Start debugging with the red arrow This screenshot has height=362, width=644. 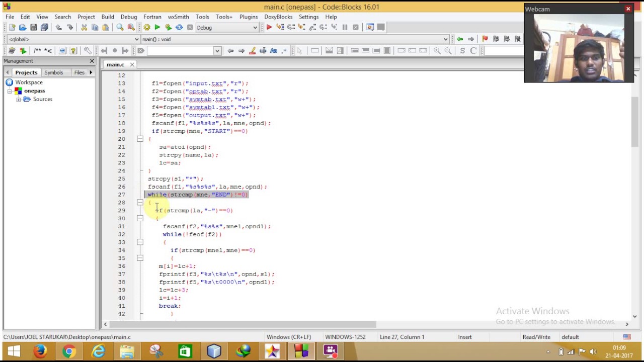tap(269, 28)
